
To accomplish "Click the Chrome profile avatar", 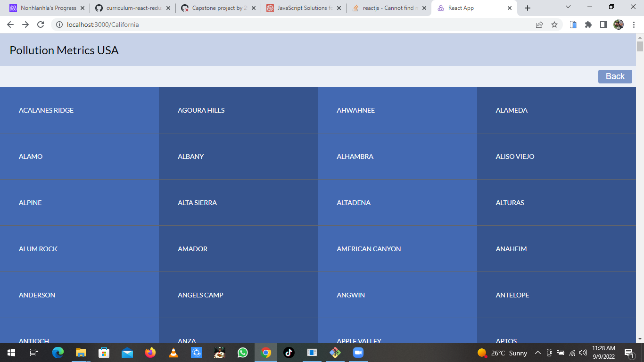I will click(x=619, y=24).
